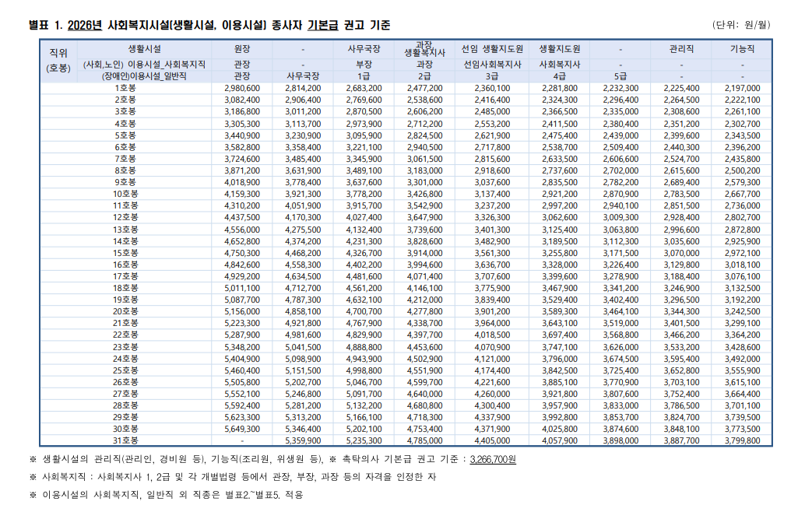Click the value 5,313,200 in 29호봉 row

point(303,417)
